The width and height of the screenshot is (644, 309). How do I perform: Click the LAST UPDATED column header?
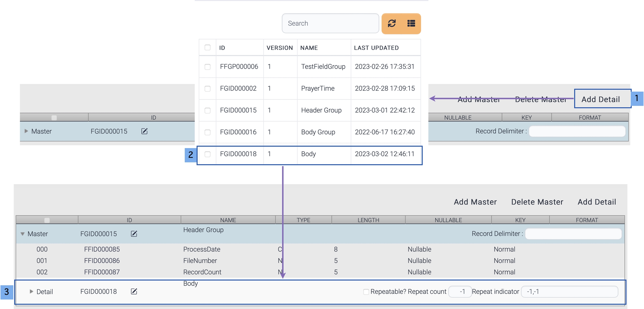pyautogui.click(x=376, y=48)
